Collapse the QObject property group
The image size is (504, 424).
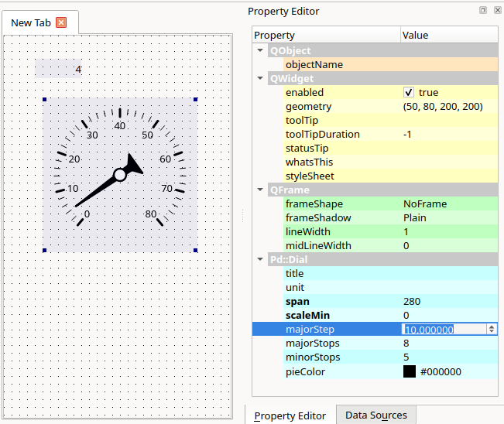(260, 50)
